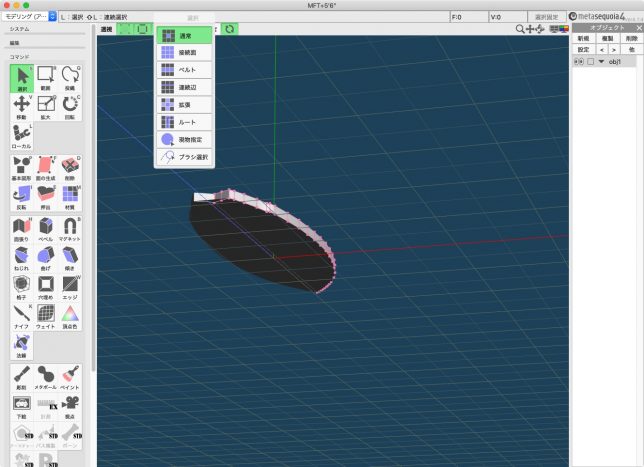The image size is (644, 467).
Task: Choose 拡張 in selection mode menu
Action: pyautogui.click(x=184, y=105)
